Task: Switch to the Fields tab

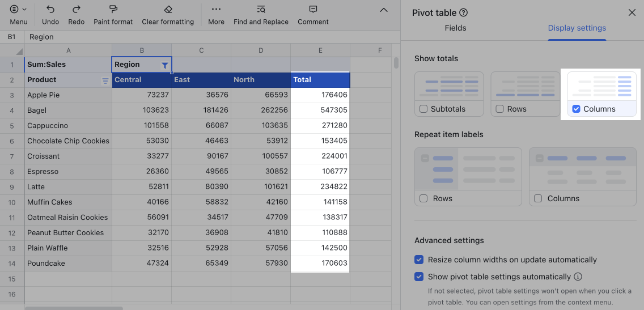Action: point(455,28)
